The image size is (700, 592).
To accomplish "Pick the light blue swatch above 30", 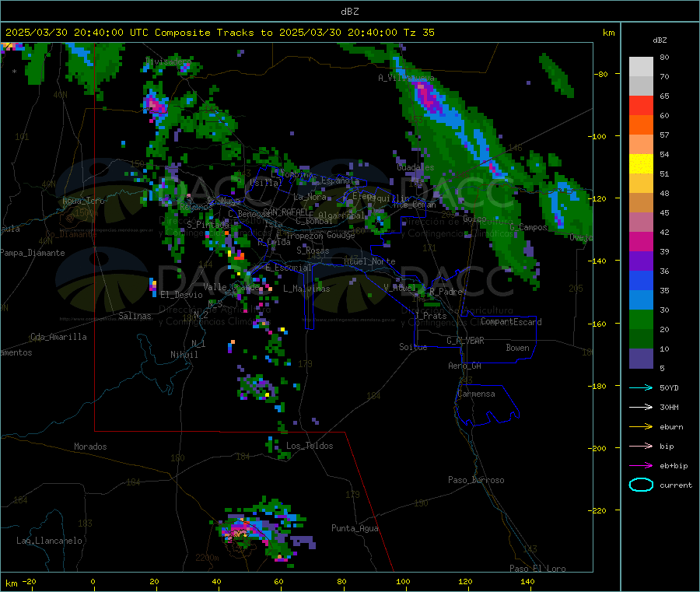I will click(x=641, y=300).
